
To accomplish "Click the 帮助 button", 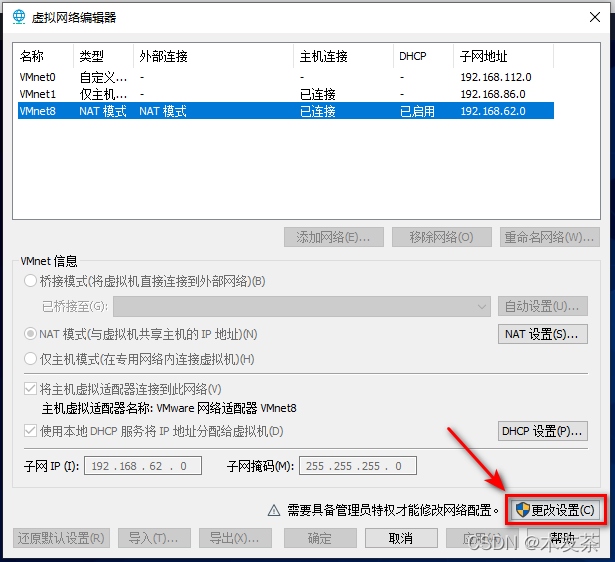I will coord(563,538).
